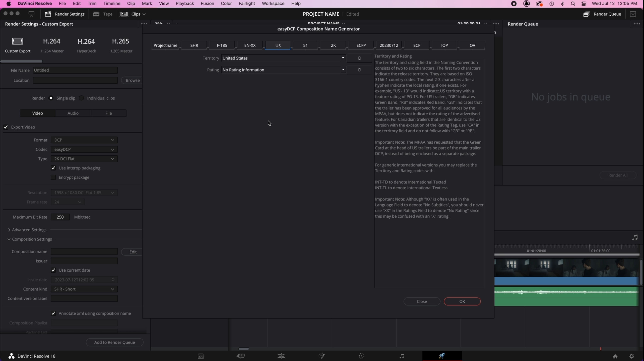Click the Tape toolbar icon
This screenshot has height=361, width=644.
[x=96, y=14]
